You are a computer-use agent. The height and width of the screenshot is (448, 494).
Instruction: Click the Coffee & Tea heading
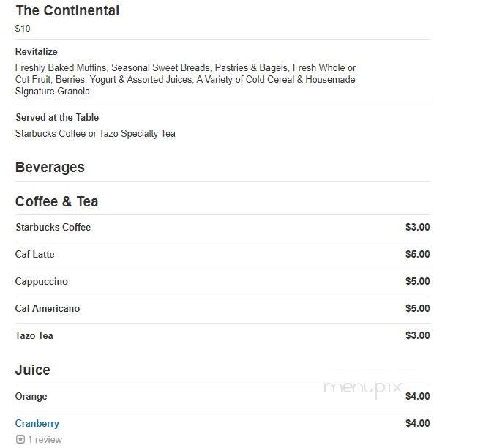pos(56,201)
